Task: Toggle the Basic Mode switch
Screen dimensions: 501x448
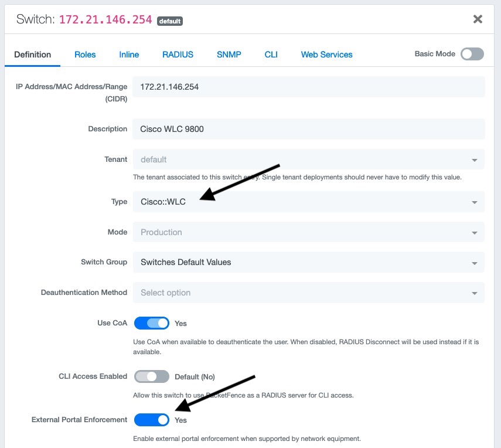Action: pyautogui.click(x=472, y=54)
